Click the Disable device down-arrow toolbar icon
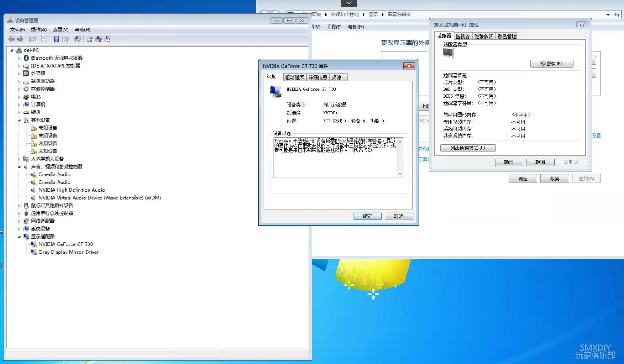The image size is (624, 364). [x=107, y=39]
